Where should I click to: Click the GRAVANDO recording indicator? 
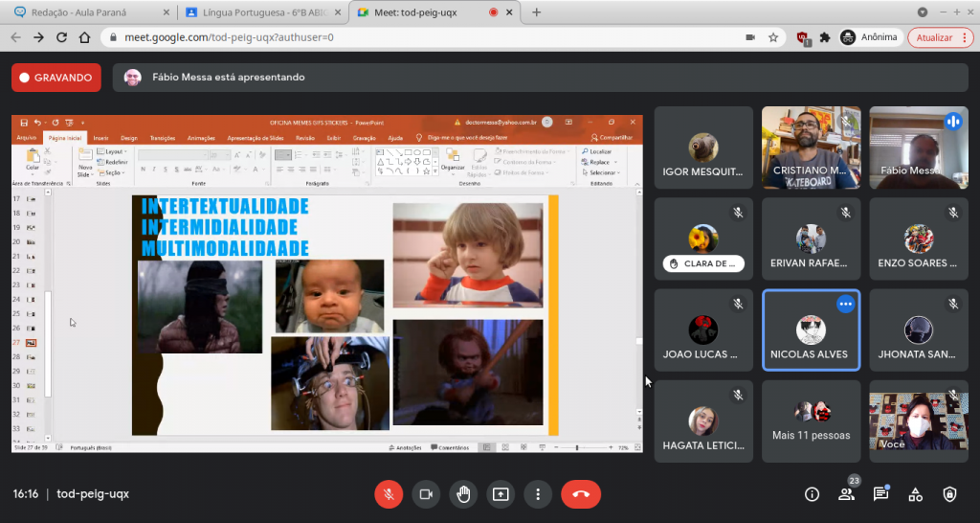click(x=56, y=78)
